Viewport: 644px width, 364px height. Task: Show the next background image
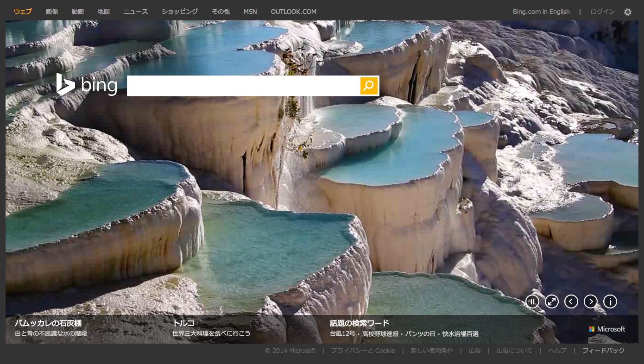591,302
